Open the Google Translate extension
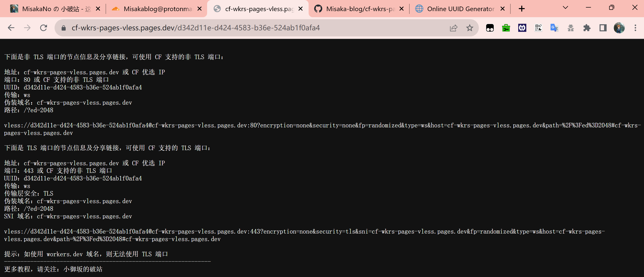The height and width of the screenshot is (277, 644). coord(554,28)
